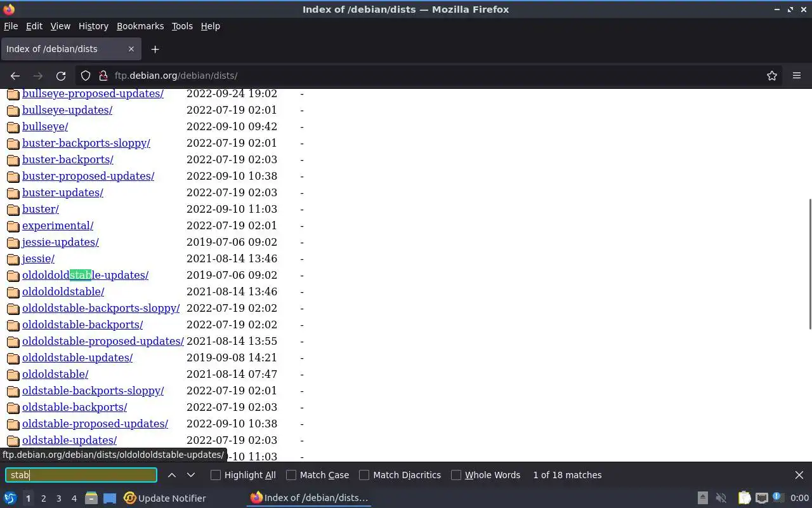Open the buster-backports-sloppy/ directory link
Screen dimensions: 812x508
tap(86, 143)
